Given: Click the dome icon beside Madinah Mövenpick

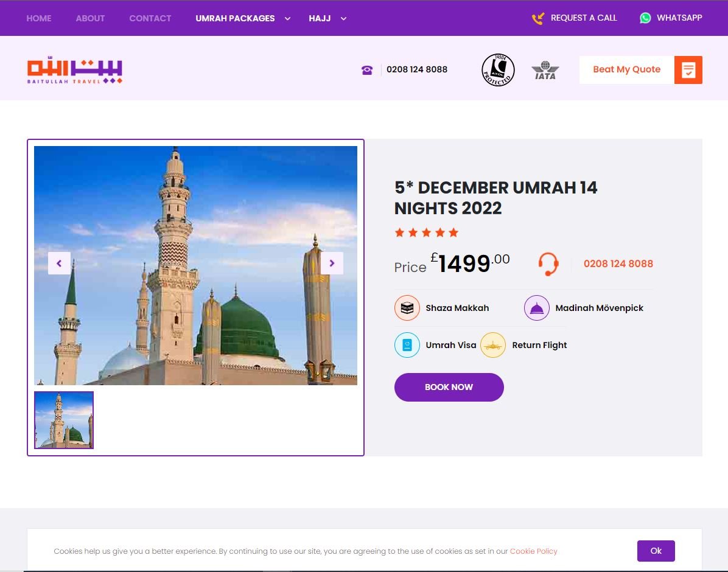Looking at the screenshot, I should tap(537, 308).
